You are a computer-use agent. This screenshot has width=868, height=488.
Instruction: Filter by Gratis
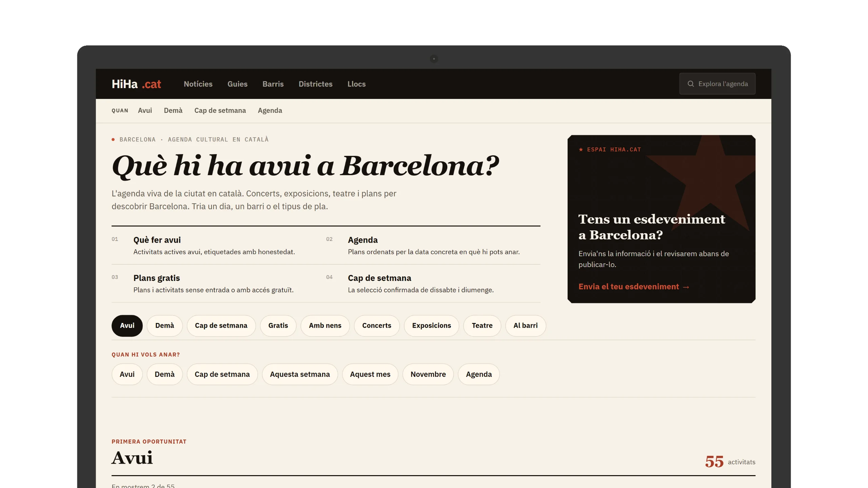pyautogui.click(x=278, y=326)
